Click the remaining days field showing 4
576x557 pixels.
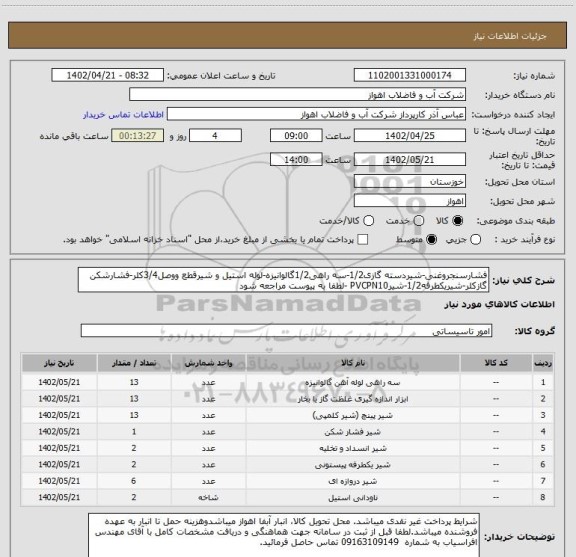coord(215,136)
